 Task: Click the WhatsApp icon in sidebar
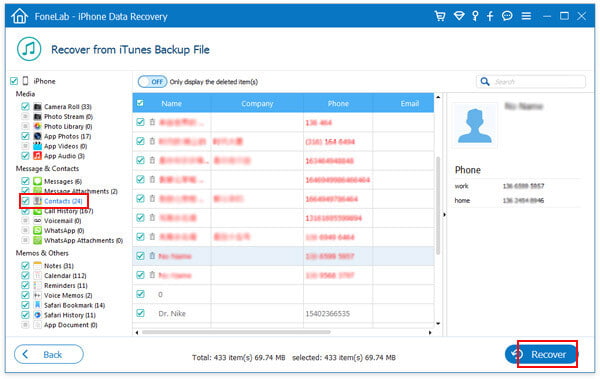(38, 230)
